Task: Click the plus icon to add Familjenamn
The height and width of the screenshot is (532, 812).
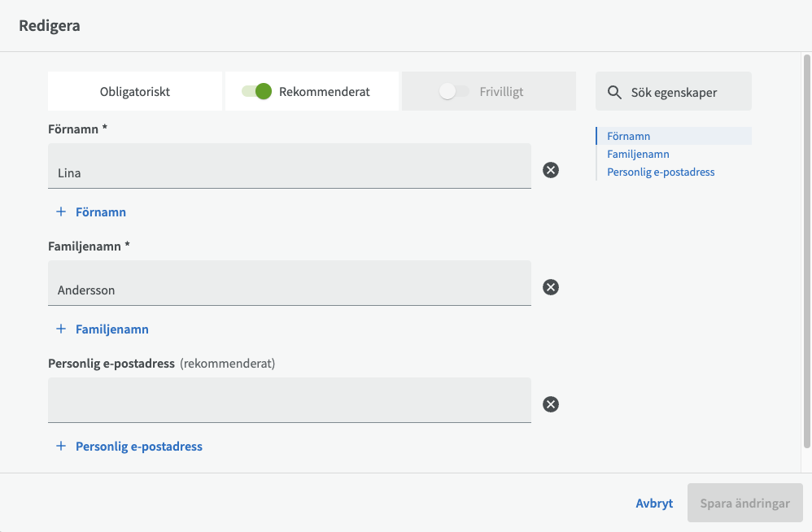Action: [x=60, y=329]
